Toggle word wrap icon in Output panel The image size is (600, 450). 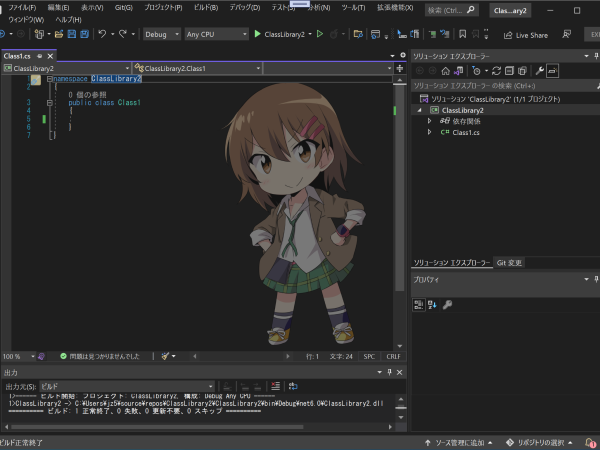click(293, 386)
